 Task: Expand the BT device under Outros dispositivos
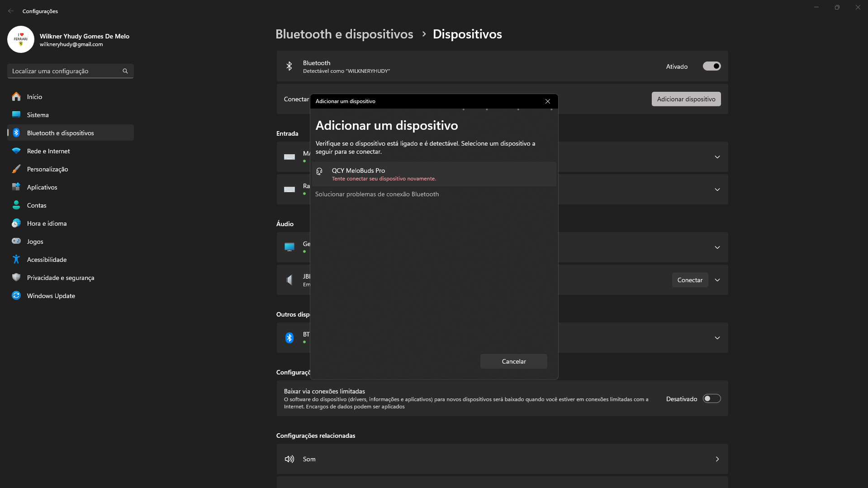tap(717, 338)
